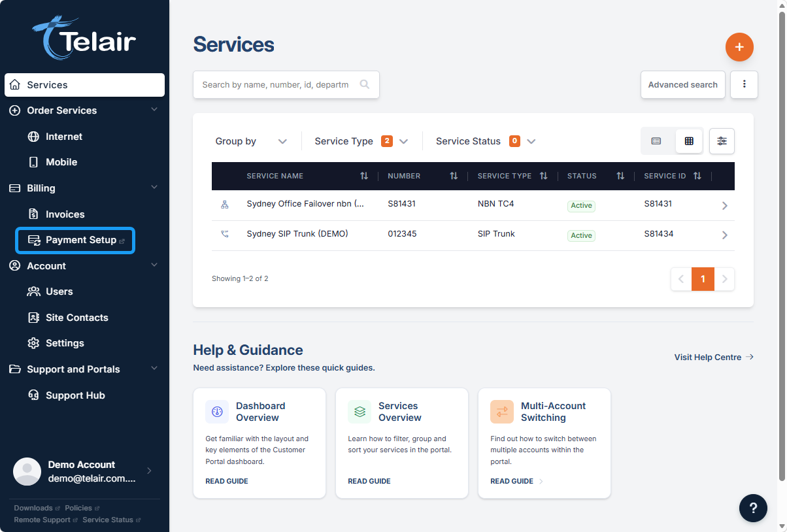Screen dimensions: 787x532
Task: Go to the previous results page arrow
Action: coord(681,279)
